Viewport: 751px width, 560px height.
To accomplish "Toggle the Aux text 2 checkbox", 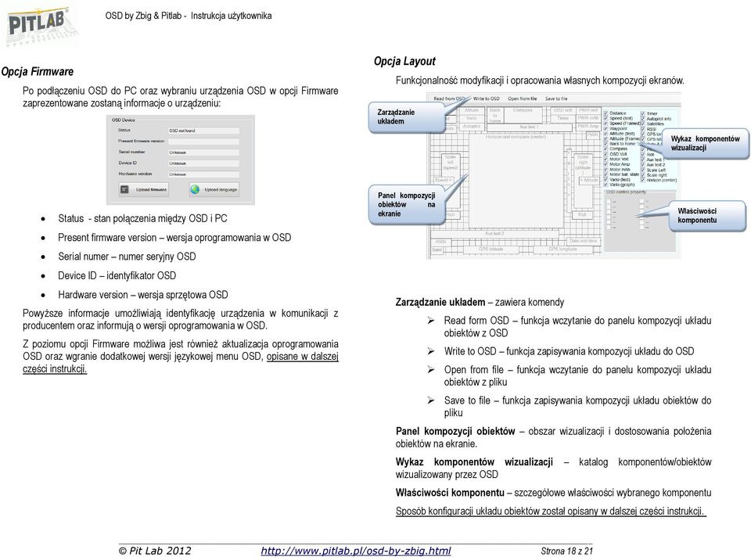I will (643, 165).
